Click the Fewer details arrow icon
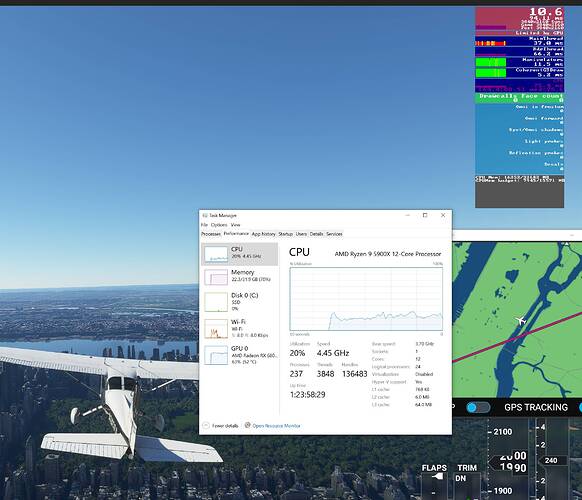This screenshot has width=582, height=500. (206, 425)
